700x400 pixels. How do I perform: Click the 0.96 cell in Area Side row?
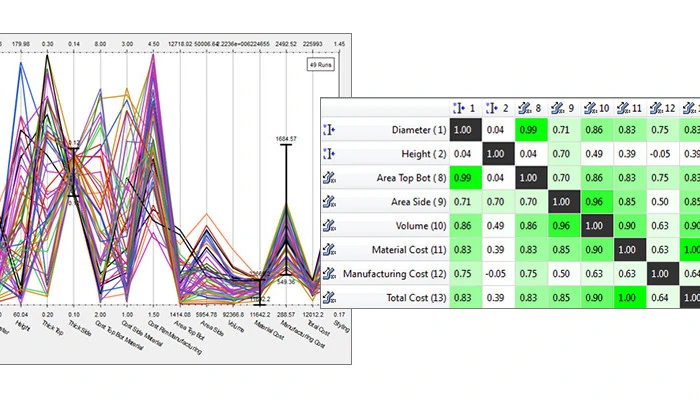pyautogui.click(x=596, y=202)
